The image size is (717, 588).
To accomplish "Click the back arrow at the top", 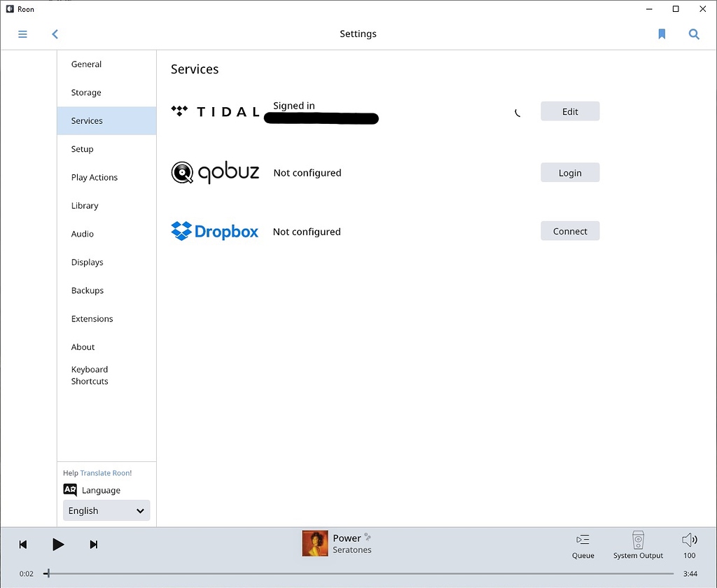I will coord(55,34).
